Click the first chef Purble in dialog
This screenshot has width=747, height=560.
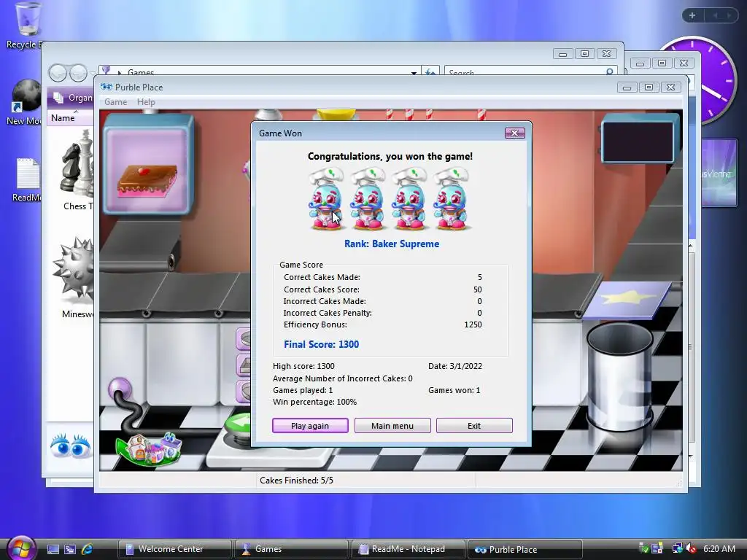click(x=326, y=199)
